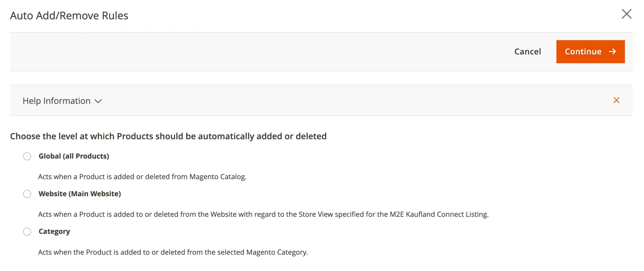This screenshot has width=644, height=271.
Task: Click the "Website (Main Website)" label text
Action: 79,194
